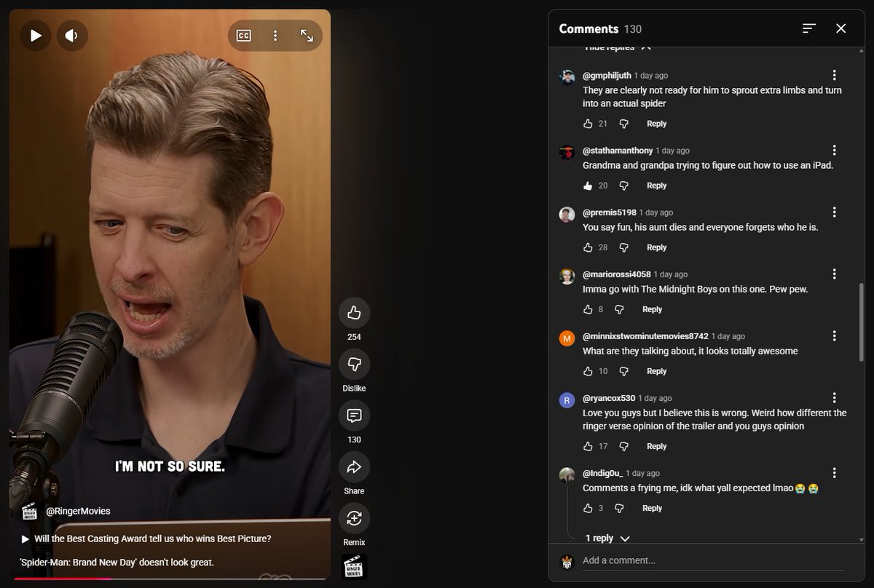Open the Remix options
874x588 pixels.
(354, 519)
